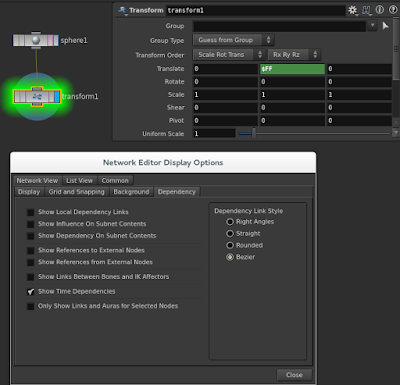The width and height of the screenshot is (400, 385).
Task: Toggle the blue display flag on transform1
Action: [x=57, y=97]
